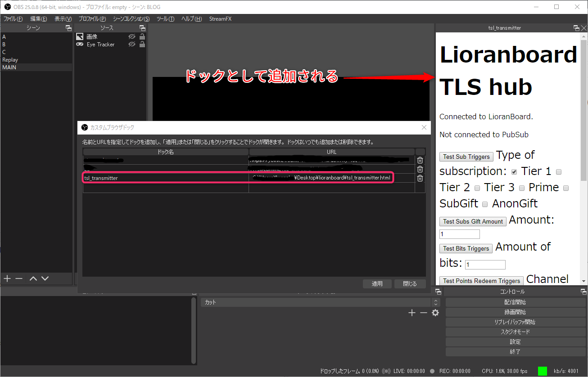
Task: Click the green status indicator square
Action: coord(543,371)
